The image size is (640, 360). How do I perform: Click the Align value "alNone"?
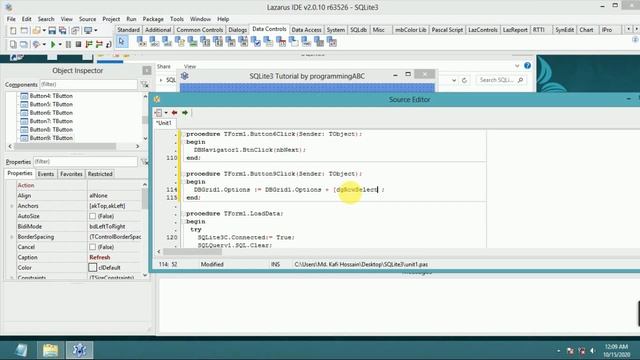coord(98,196)
